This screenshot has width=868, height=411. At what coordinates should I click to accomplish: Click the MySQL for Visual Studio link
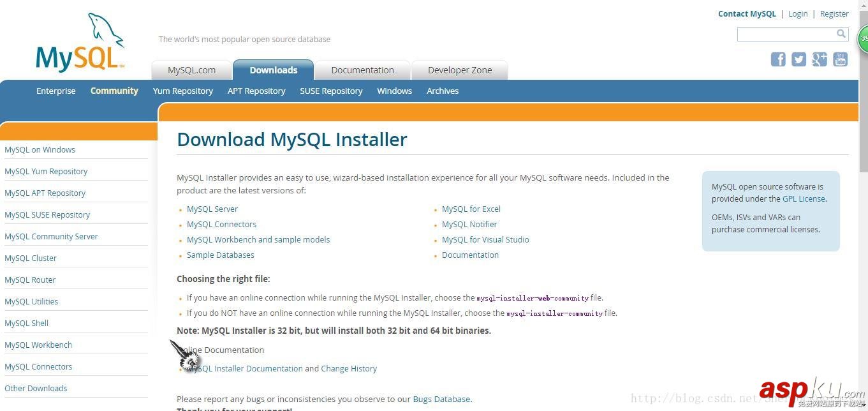(485, 239)
